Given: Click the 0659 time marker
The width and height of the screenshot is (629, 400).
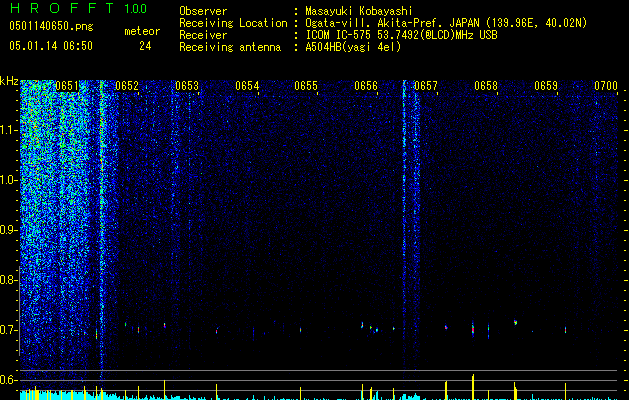Looking at the screenshot, I should [546, 86].
